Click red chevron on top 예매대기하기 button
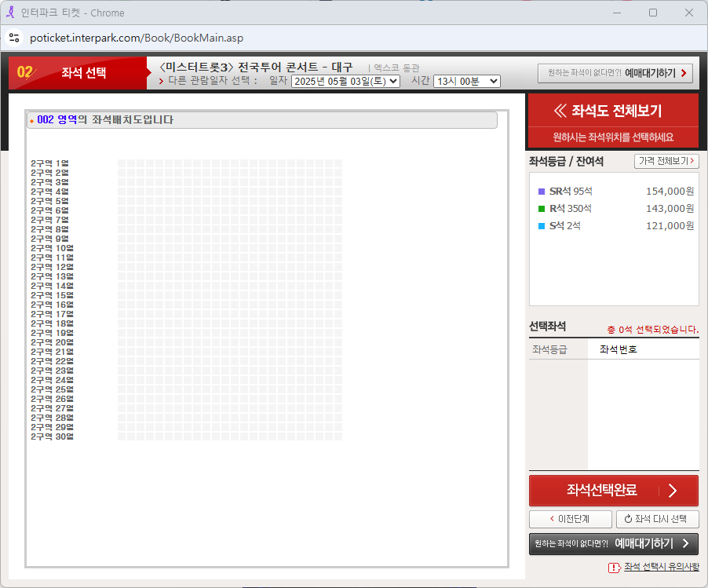 point(684,73)
